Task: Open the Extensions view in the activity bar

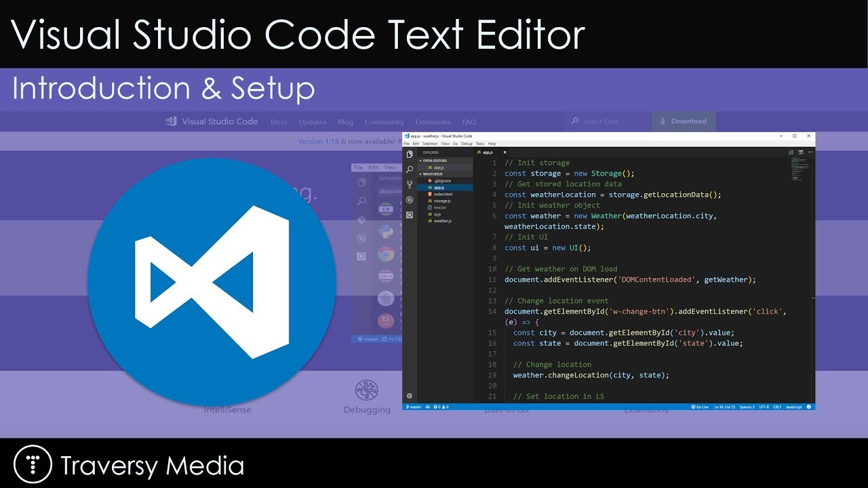Action: tap(410, 215)
